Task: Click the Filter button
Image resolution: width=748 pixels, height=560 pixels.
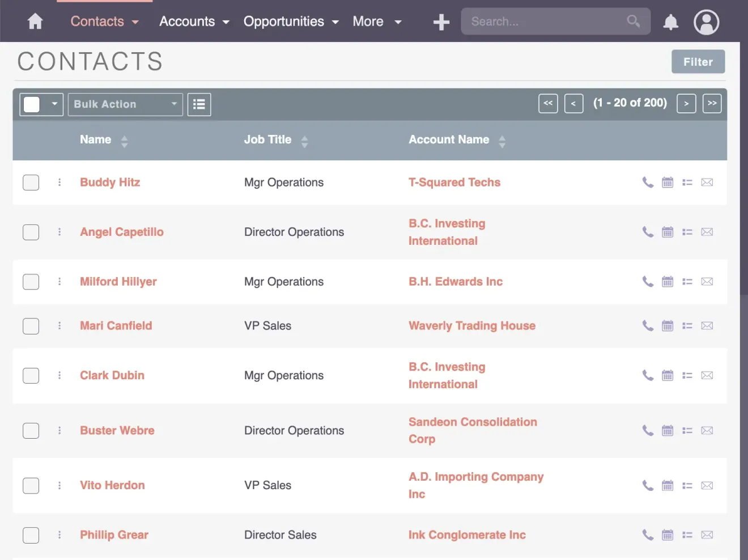Action: click(x=698, y=61)
